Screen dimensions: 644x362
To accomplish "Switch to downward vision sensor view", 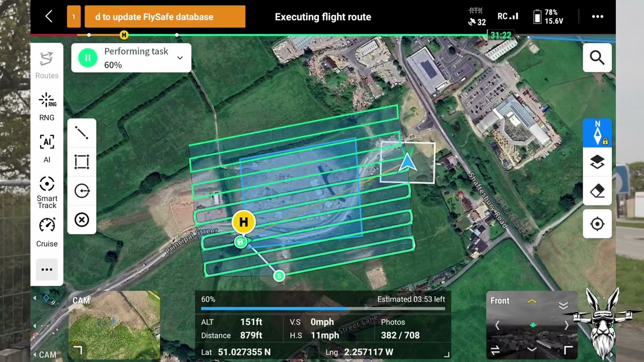I will (532, 349).
